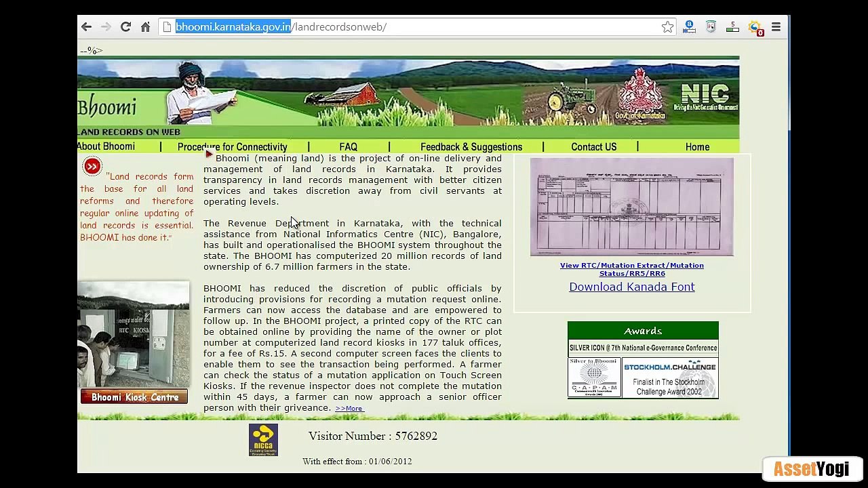This screenshot has height=488, width=868.
Task: Click the Govt of Karnataka emblem
Action: [x=640, y=95]
